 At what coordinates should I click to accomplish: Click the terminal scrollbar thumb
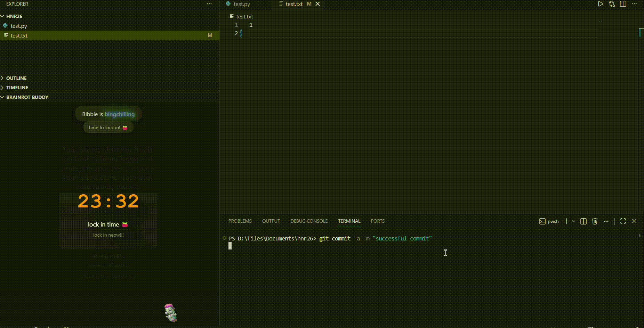[x=639, y=236]
